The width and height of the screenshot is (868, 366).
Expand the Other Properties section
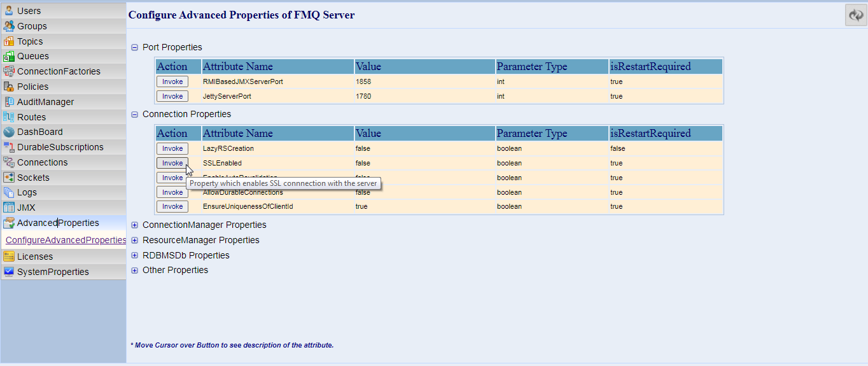pos(134,271)
